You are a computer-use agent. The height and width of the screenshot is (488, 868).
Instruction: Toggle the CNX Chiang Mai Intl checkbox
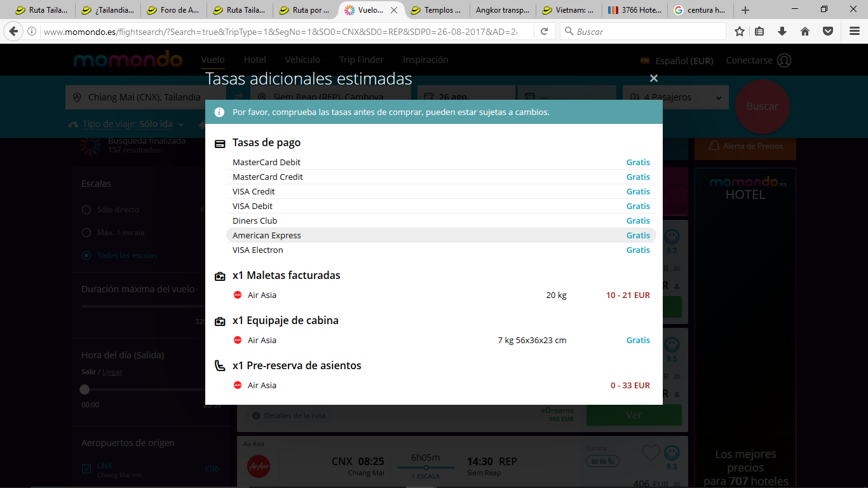(86, 469)
